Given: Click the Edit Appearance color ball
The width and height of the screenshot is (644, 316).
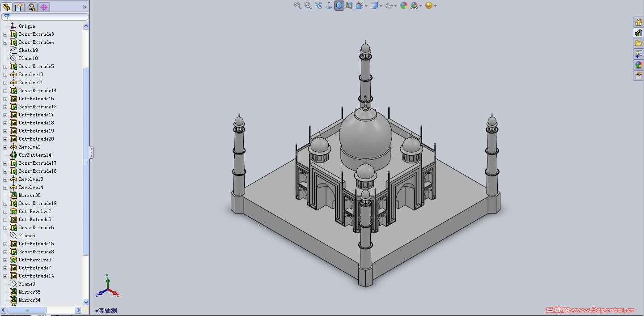Looking at the screenshot, I should pyautogui.click(x=404, y=5).
